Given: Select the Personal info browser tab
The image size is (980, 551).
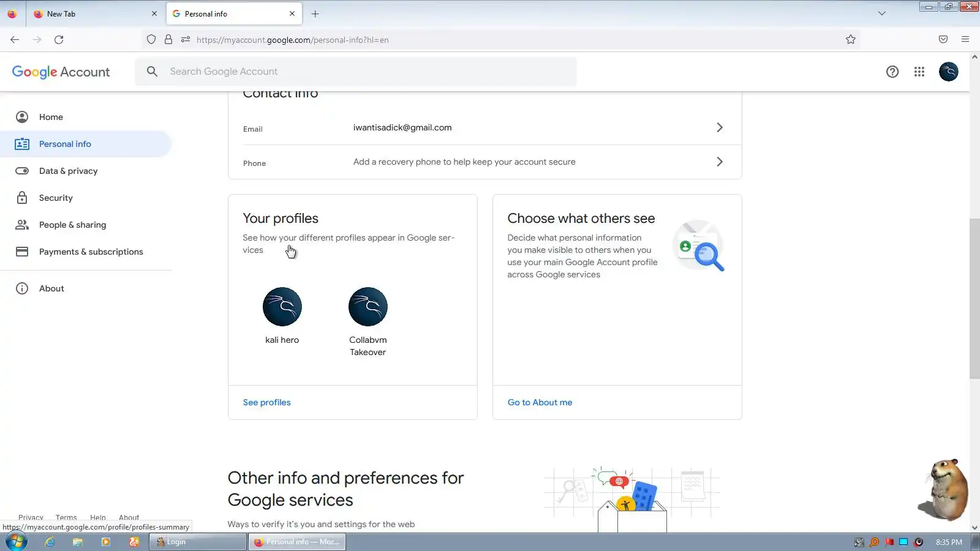Looking at the screenshot, I should pyautogui.click(x=234, y=13).
